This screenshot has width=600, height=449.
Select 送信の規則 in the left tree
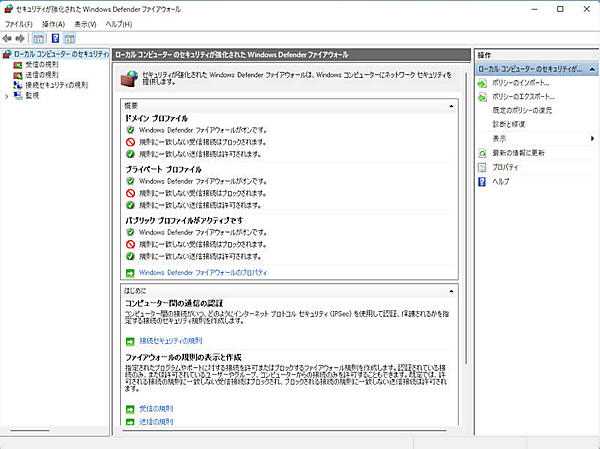[x=40, y=75]
